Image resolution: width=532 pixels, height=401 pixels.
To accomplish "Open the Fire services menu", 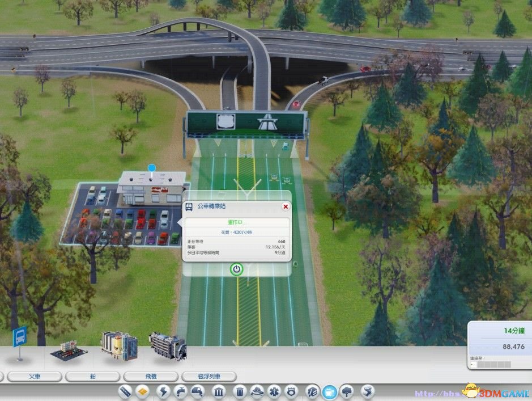I will coord(257,392).
